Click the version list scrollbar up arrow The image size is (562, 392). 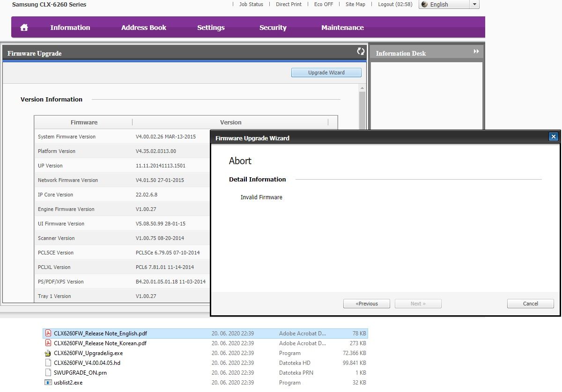(x=362, y=88)
